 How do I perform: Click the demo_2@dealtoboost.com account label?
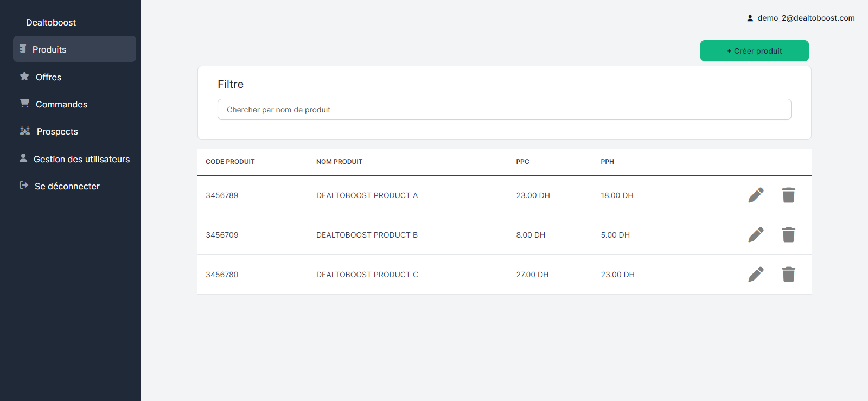pyautogui.click(x=806, y=18)
